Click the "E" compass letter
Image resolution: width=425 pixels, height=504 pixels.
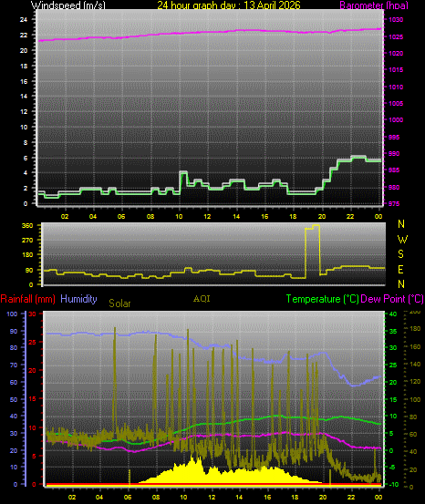[x=400, y=270]
